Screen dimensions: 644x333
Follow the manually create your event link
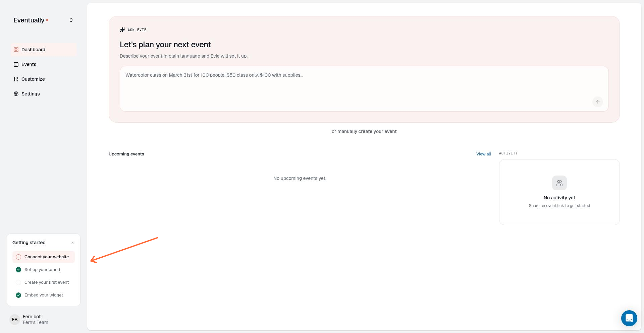[367, 131]
